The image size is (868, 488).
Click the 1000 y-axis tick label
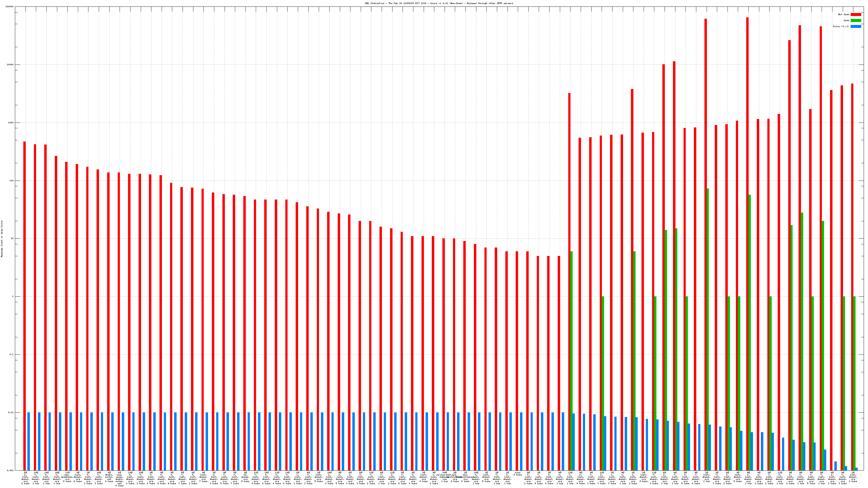coord(11,123)
